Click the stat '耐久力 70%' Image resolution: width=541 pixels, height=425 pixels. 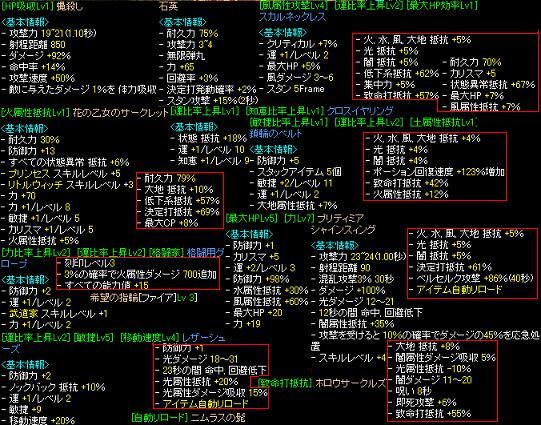click(475, 62)
